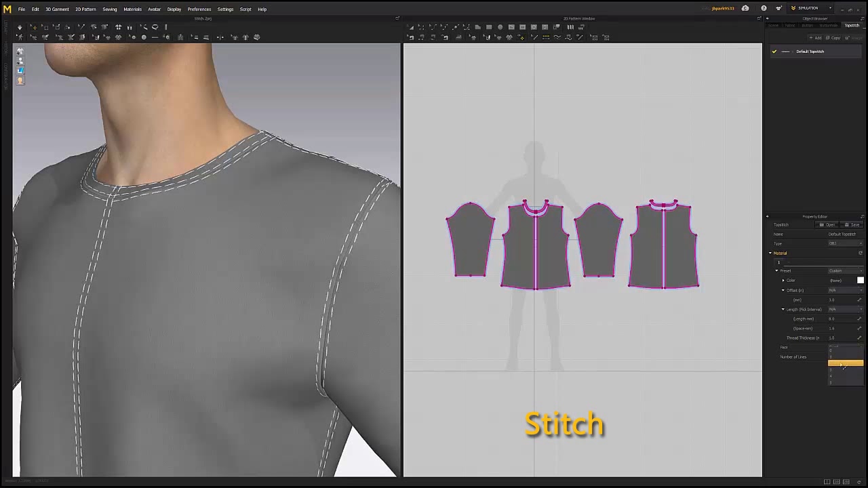Click the blue texture surface icon in 3D sidebar

click(20, 70)
